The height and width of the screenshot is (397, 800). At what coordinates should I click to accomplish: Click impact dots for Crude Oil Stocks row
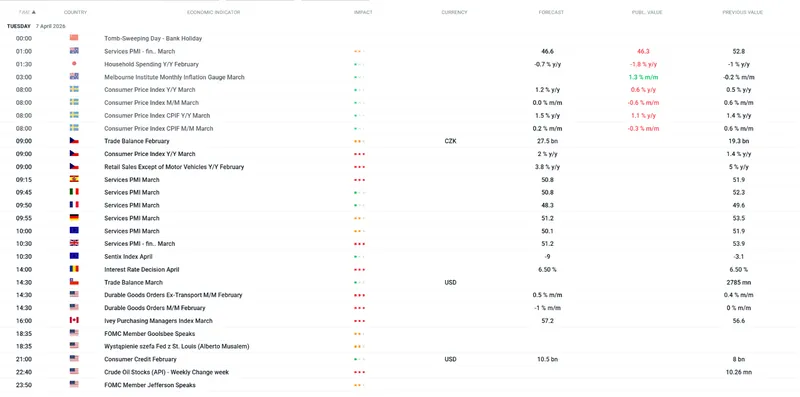click(x=360, y=373)
